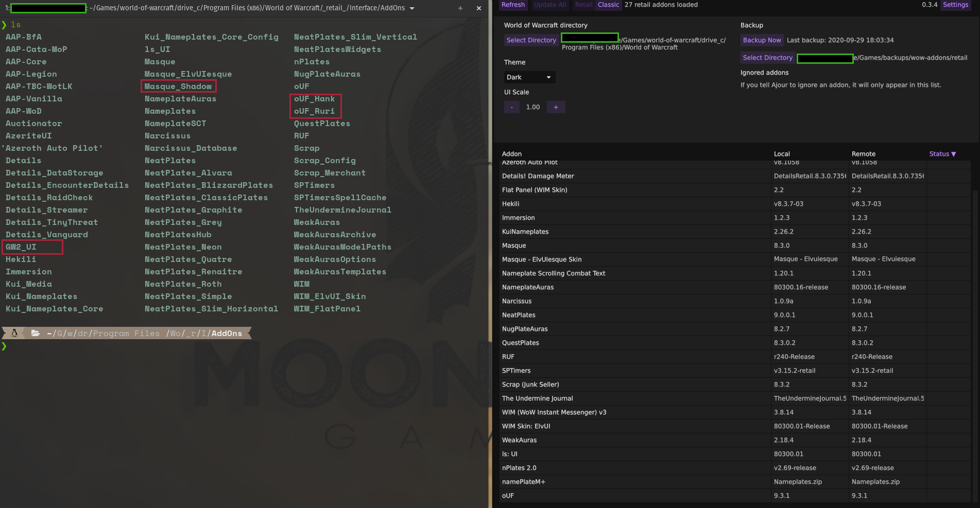
Task: Open a new terminal tab with plus
Action: tap(460, 8)
